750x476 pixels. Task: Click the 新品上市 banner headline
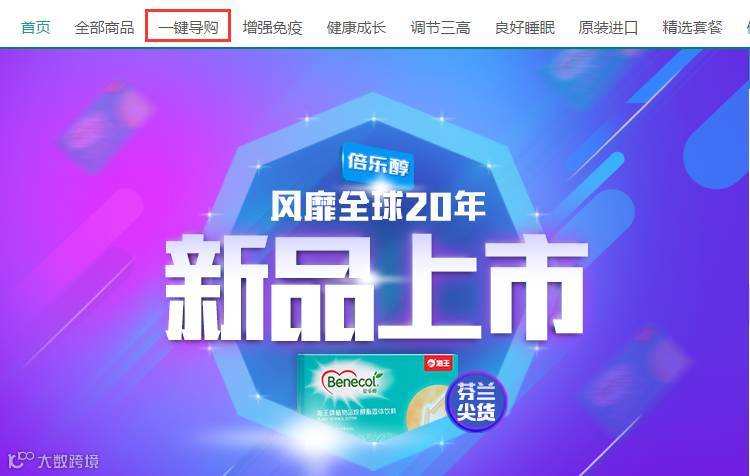[375, 287]
